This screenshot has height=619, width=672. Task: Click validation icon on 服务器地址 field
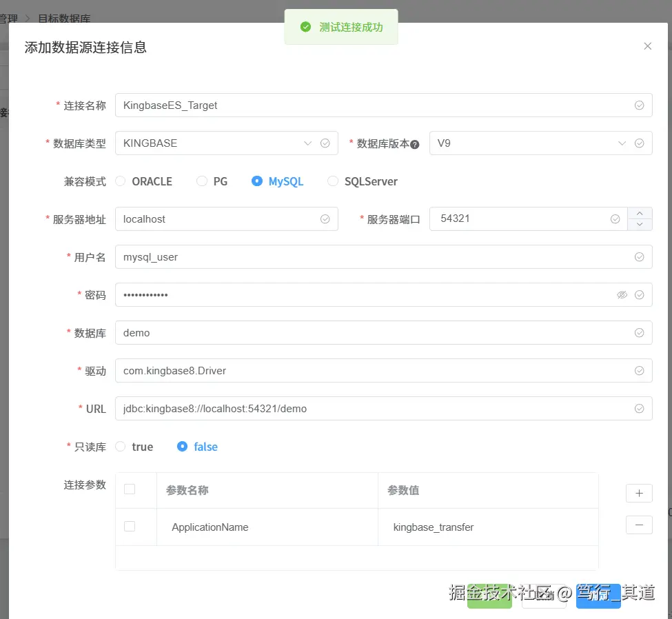(325, 219)
